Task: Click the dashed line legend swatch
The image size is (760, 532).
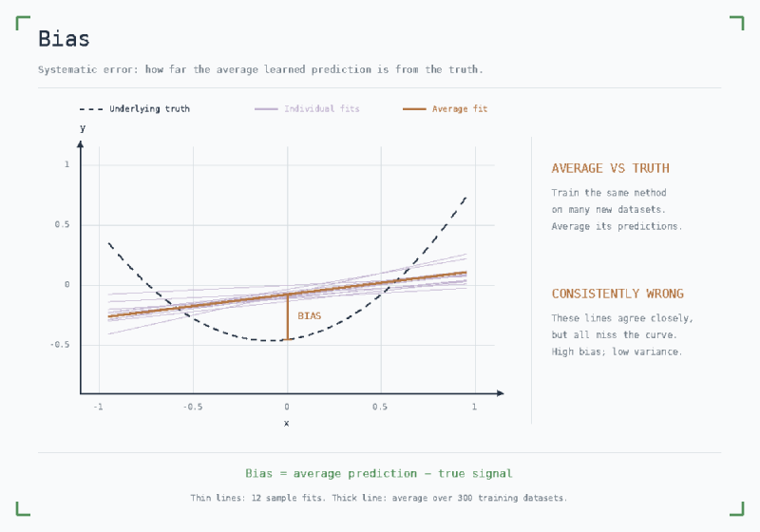Action: [91, 109]
